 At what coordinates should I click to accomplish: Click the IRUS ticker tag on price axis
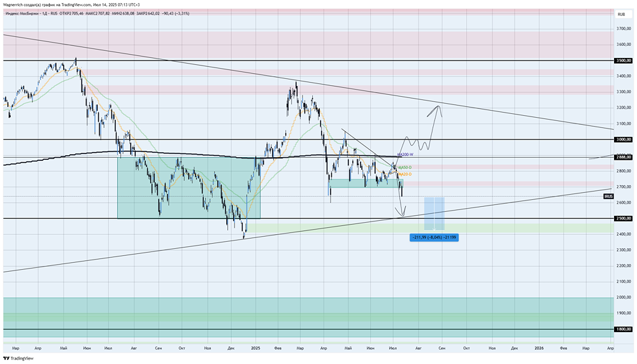pyautogui.click(x=608, y=197)
